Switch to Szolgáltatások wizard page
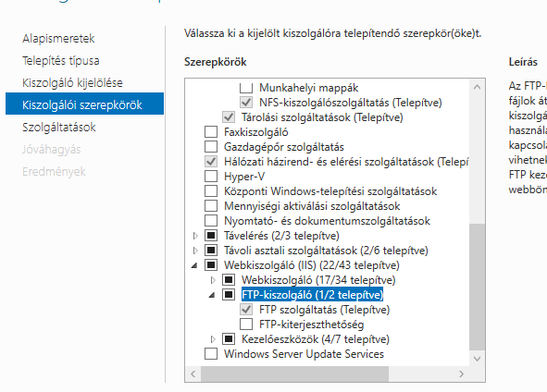 point(59,128)
